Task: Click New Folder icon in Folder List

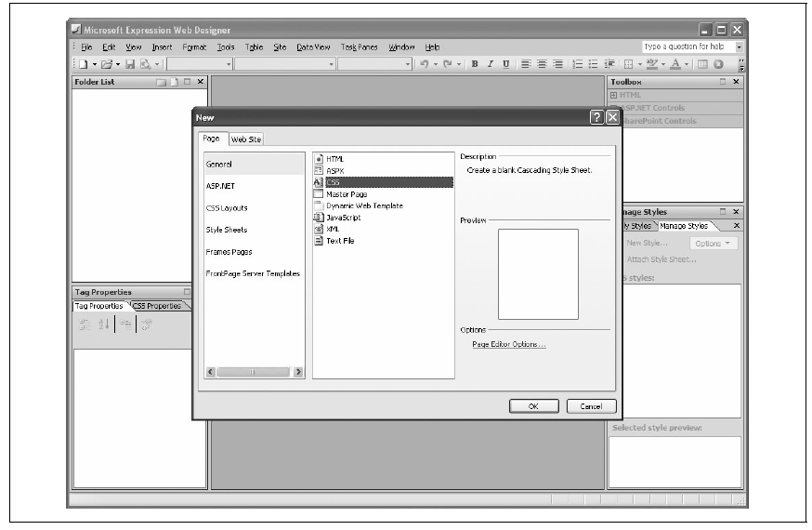Action: coord(162,82)
